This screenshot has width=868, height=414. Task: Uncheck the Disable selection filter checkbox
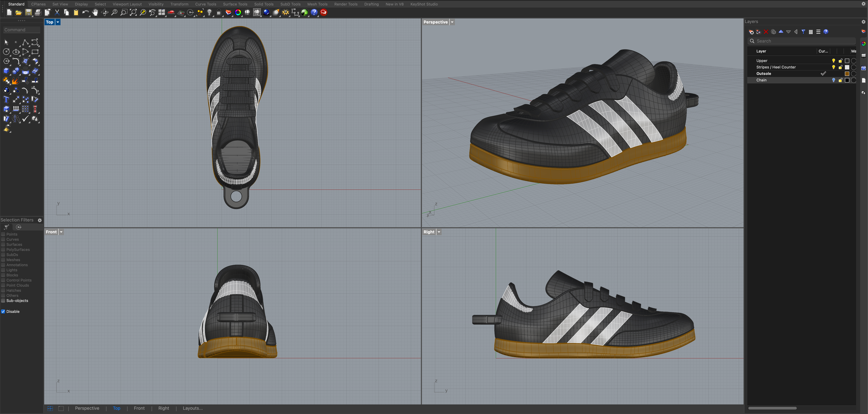coord(3,311)
